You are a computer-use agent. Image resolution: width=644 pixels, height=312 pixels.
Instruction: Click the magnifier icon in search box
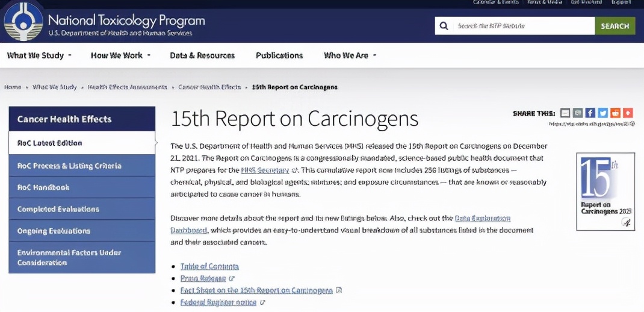(x=444, y=26)
